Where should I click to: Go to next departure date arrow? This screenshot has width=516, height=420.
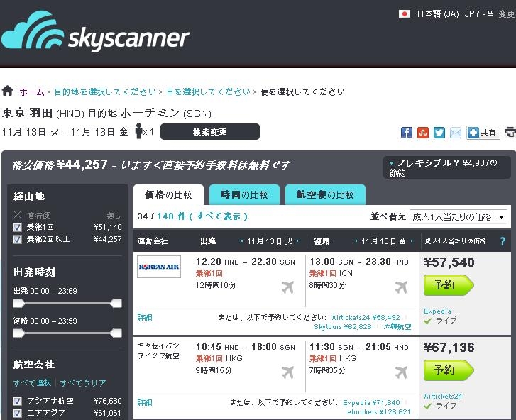(x=299, y=241)
